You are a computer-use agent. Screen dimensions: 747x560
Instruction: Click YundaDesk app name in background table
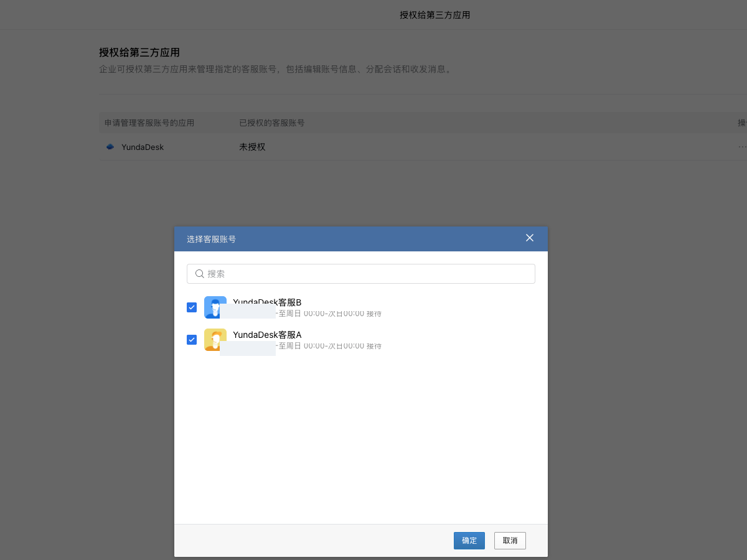pyautogui.click(x=143, y=147)
